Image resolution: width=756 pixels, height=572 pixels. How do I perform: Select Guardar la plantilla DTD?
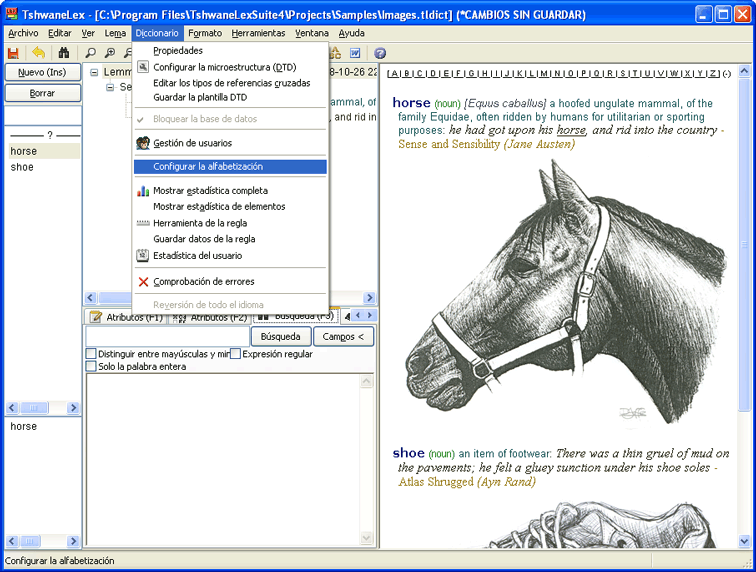click(230, 97)
